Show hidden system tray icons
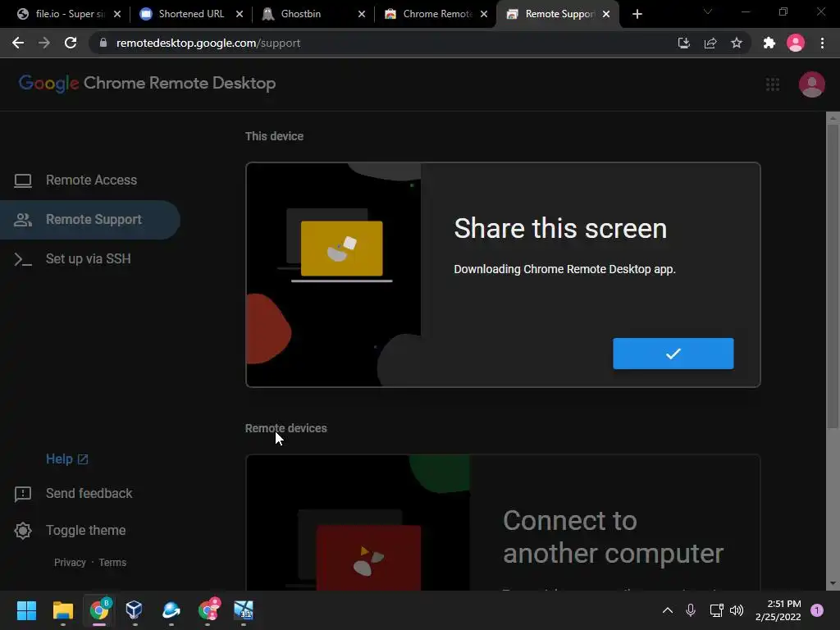 click(x=668, y=610)
